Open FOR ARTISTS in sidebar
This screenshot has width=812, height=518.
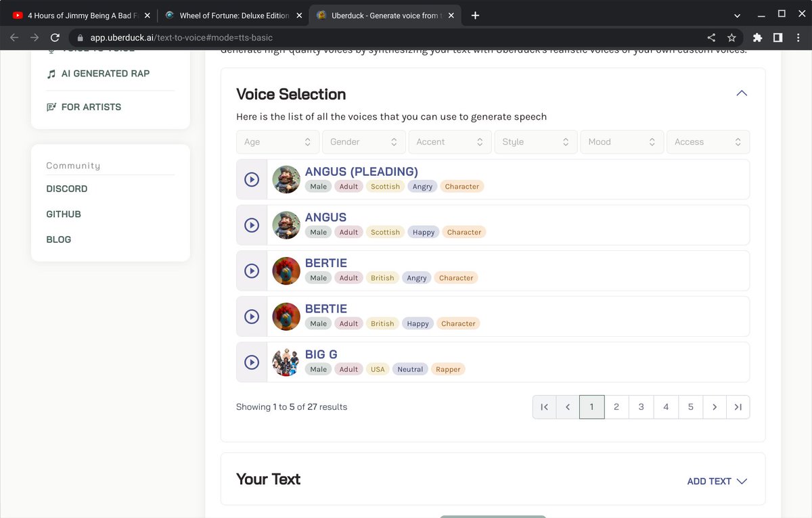point(84,107)
